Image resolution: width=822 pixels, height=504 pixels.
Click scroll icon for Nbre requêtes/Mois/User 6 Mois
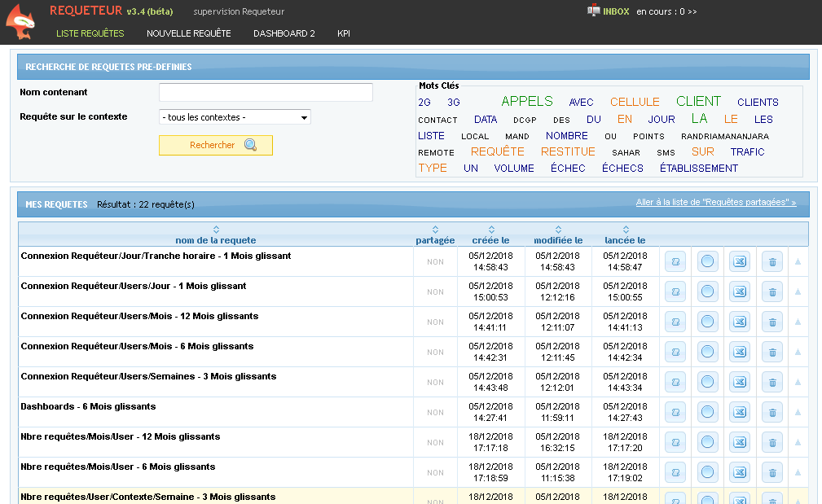point(675,472)
